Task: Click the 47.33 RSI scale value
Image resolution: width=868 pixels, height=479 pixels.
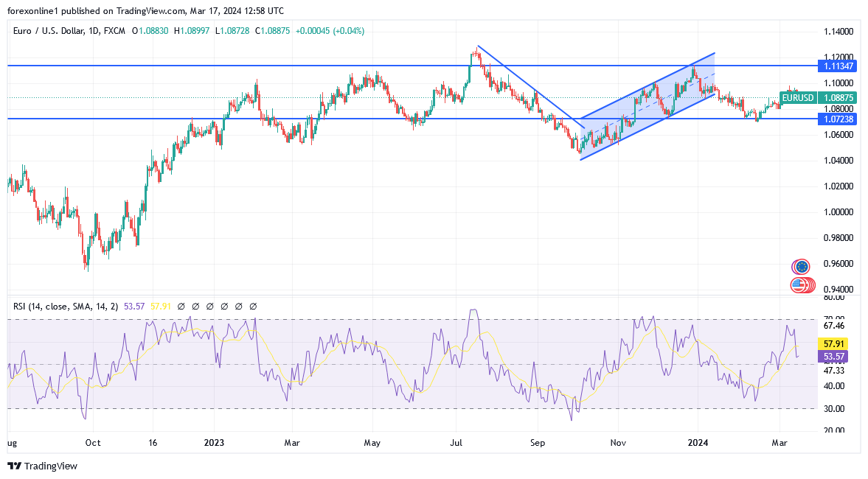Action: pos(833,371)
